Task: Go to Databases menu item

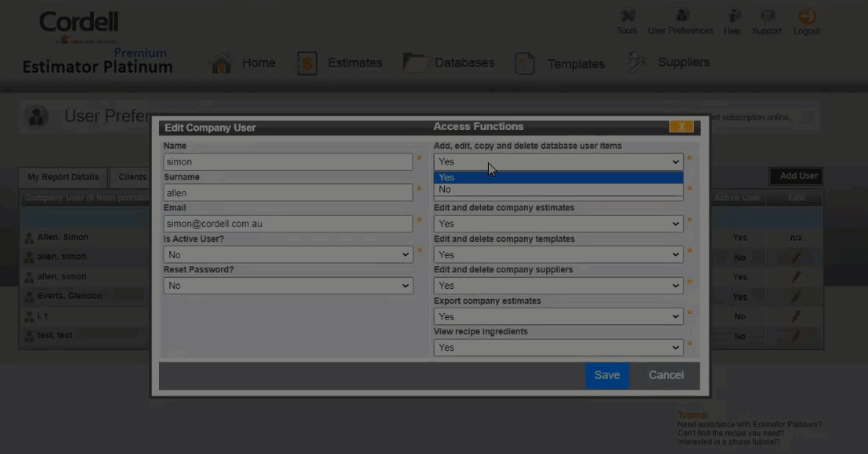Action: 465,63
